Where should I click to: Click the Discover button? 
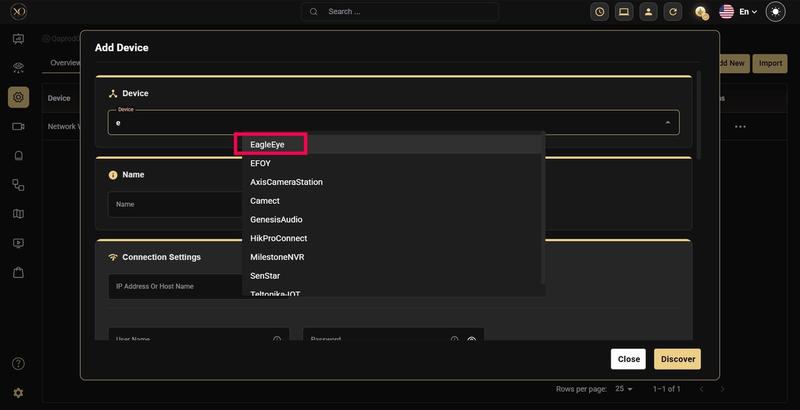click(678, 359)
